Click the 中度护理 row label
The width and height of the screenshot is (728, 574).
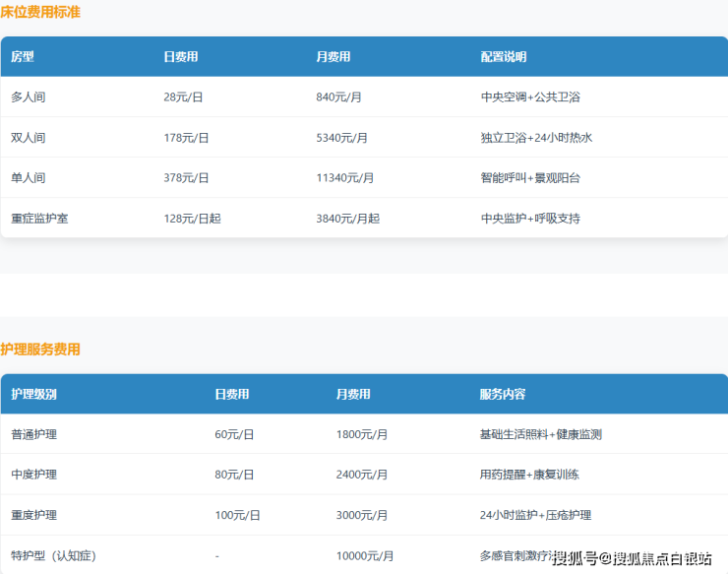coord(33,475)
